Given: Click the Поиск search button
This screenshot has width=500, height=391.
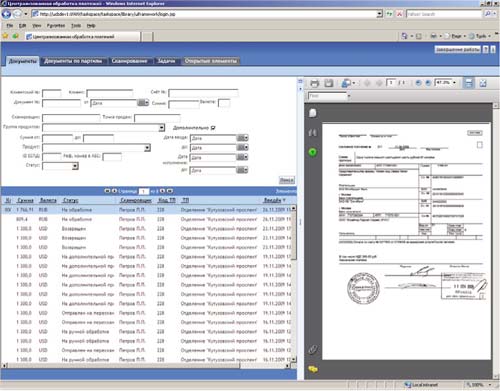Looking at the screenshot, I should coord(286,180).
